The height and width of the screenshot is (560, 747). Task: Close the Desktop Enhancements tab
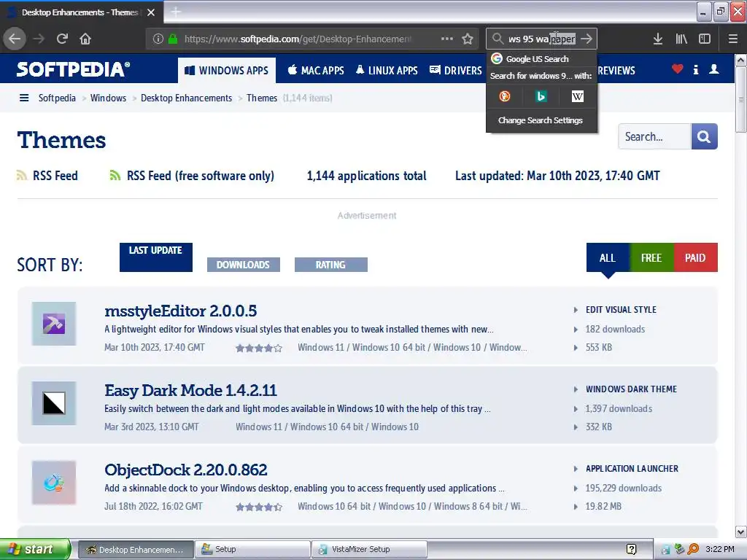pos(151,12)
